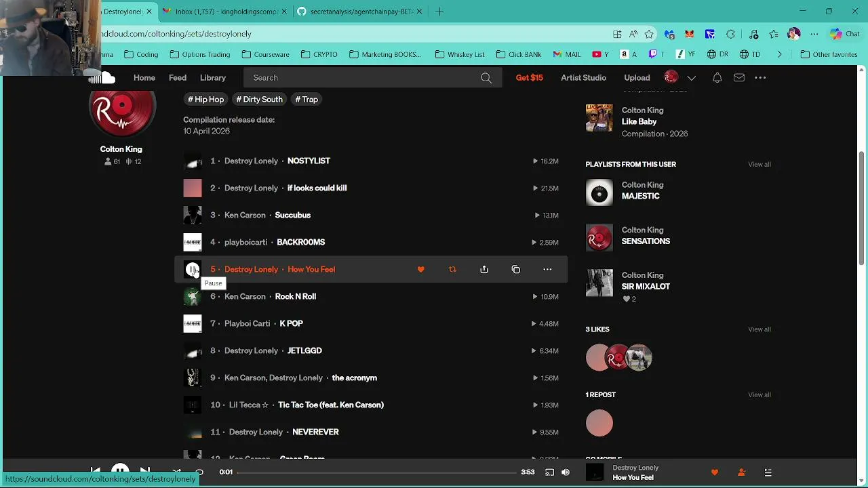Open the SIR MIXALOT playlist
868x488 pixels.
pyautogui.click(x=646, y=287)
